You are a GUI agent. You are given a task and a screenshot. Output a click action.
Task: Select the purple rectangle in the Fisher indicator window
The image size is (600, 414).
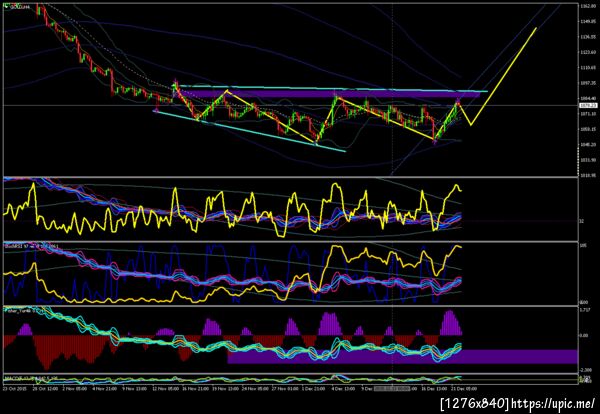(402, 356)
